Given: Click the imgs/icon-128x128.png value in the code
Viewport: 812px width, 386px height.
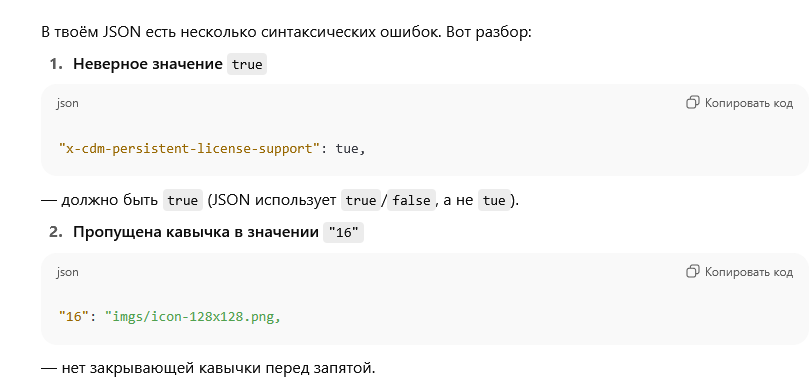Looking at the screenshot, I should coord(193,317).
